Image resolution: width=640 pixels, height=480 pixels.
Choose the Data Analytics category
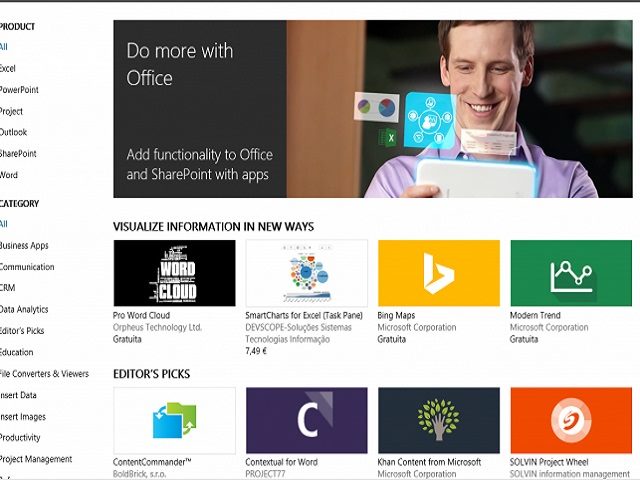24,309
